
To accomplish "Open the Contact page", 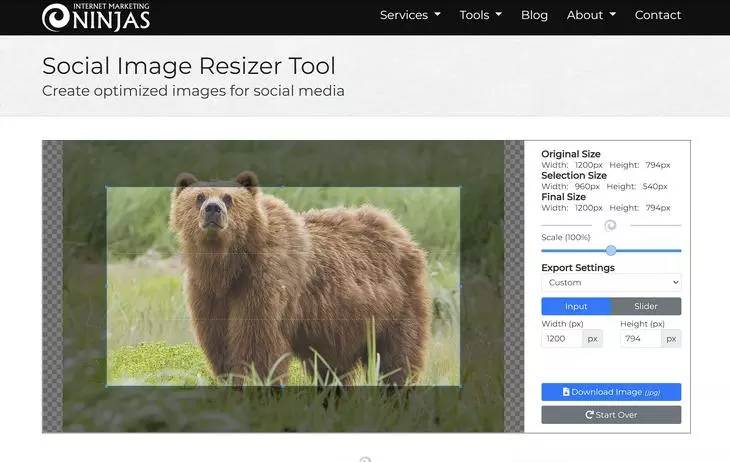I will click(658, 15).
